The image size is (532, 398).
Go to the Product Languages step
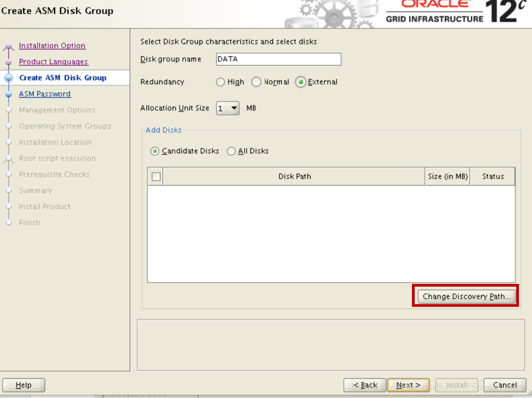[53, 62]
